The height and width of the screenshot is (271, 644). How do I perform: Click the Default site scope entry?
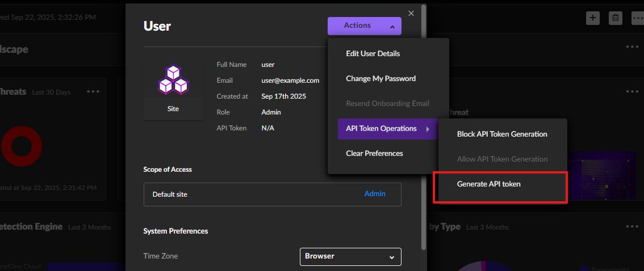pos(170,194)
